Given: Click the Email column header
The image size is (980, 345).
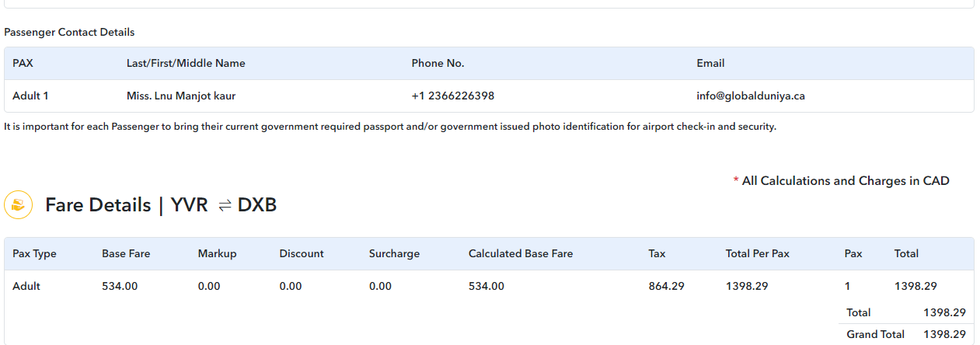Looking at the screenshot, I should tap(710, 63).
